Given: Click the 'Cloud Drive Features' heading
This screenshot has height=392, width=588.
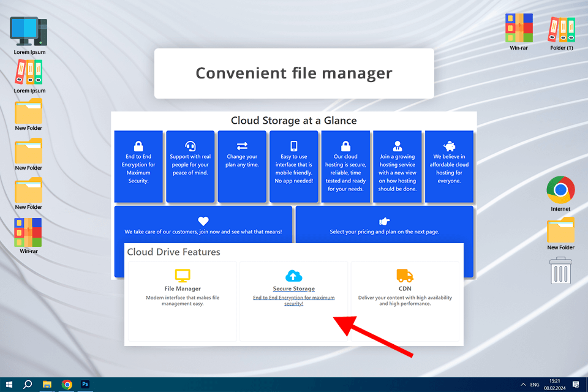Looking at the screenshot, I should [173, 252].
